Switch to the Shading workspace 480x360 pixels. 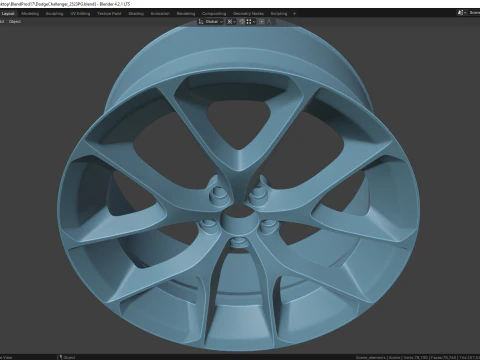(x=136, y=14)
